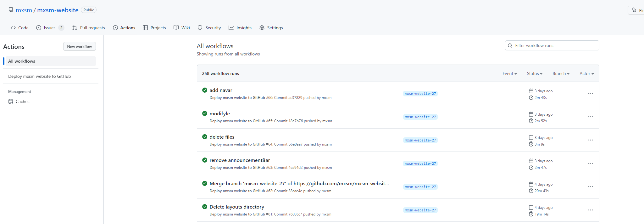Expand the Actor filter dropdown
This screenshot has width=644, height=224.
tap(587, 73)
